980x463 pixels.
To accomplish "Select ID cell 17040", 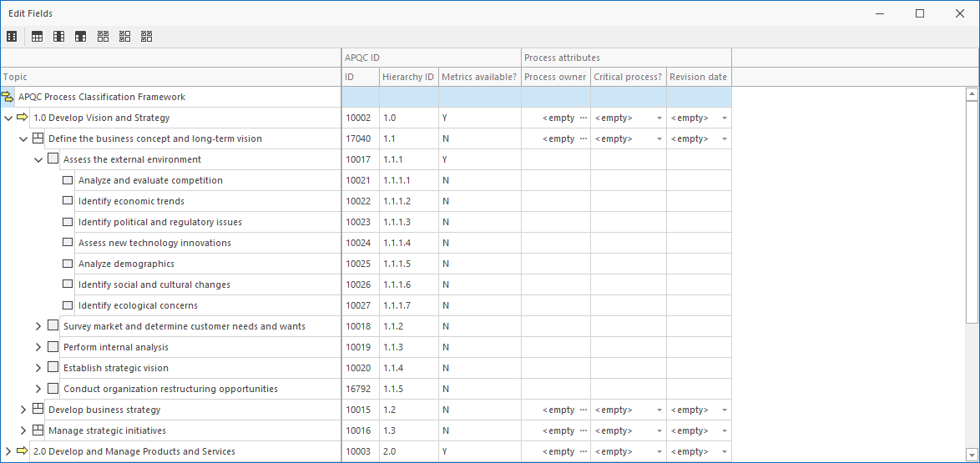I will tap(361, 138).
